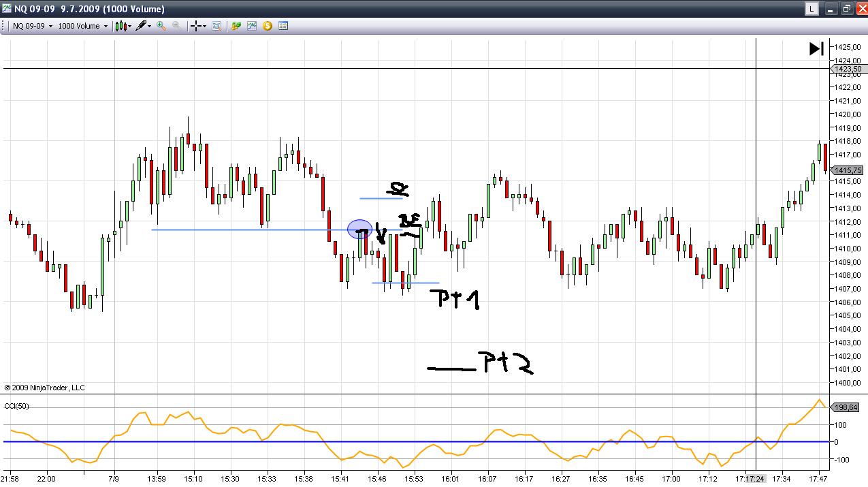Activate the crosshair cursor tool
This screenshot has width=868, height=487.
[195, 26]
